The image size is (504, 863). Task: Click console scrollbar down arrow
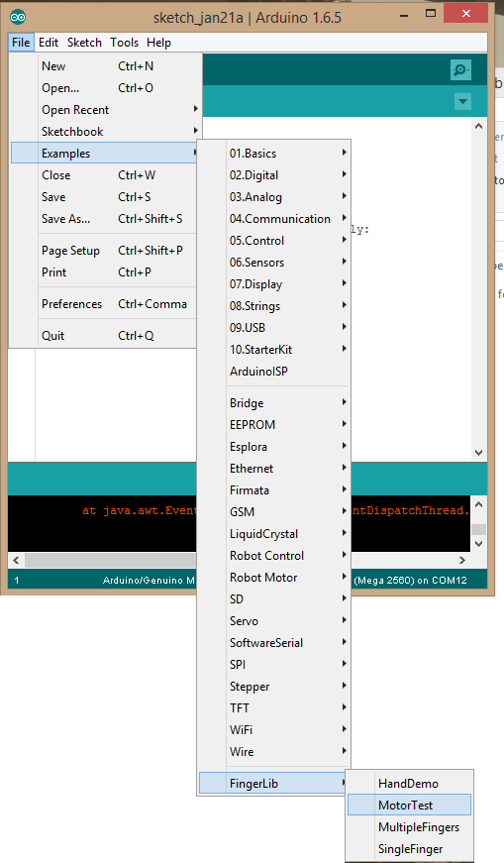pos(478,544)
